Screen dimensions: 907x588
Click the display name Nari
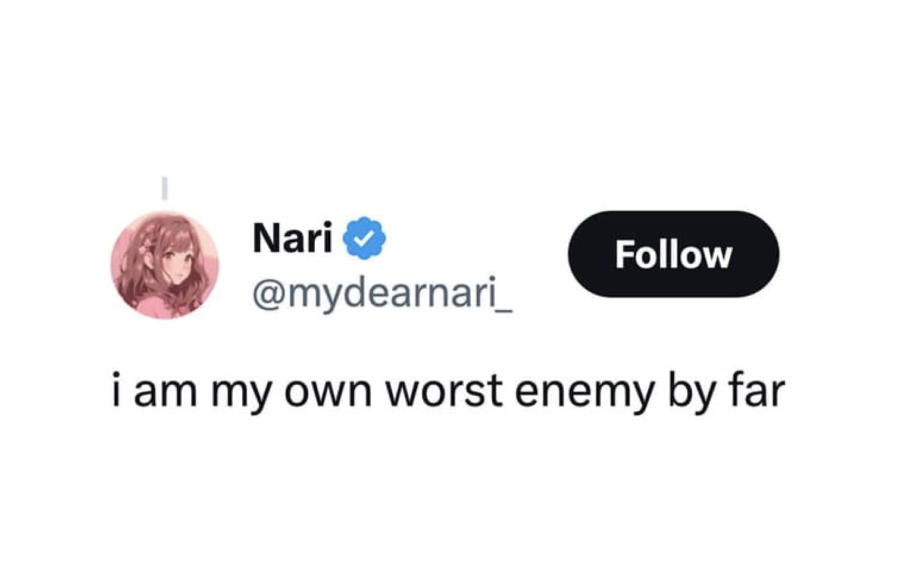[x=292, y=238]
